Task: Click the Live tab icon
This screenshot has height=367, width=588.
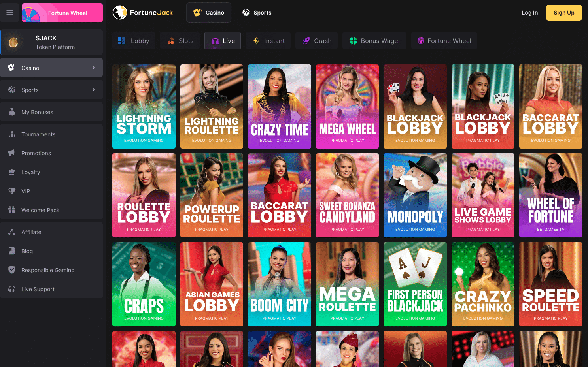Action: click(x=215, y=41)
